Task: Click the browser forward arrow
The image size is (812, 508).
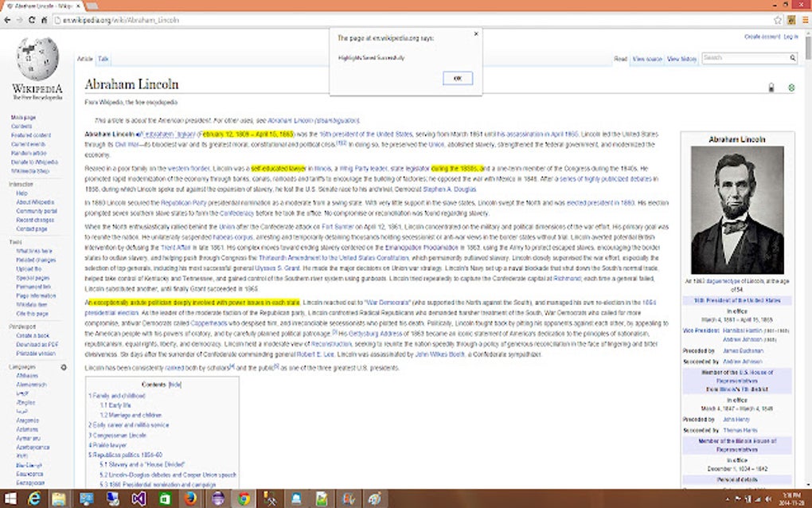Action: pyautogui.click(x=19, y=20)
